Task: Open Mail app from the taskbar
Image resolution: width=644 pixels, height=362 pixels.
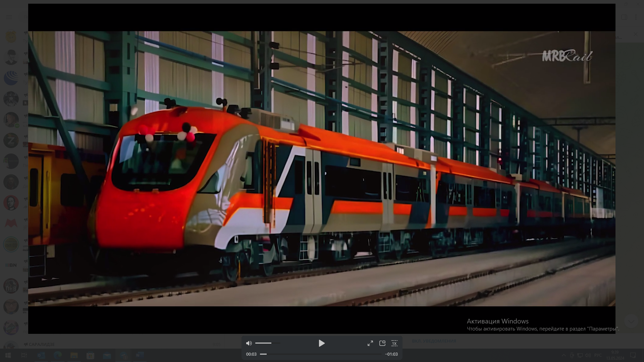Action: (x=107, y=355)
